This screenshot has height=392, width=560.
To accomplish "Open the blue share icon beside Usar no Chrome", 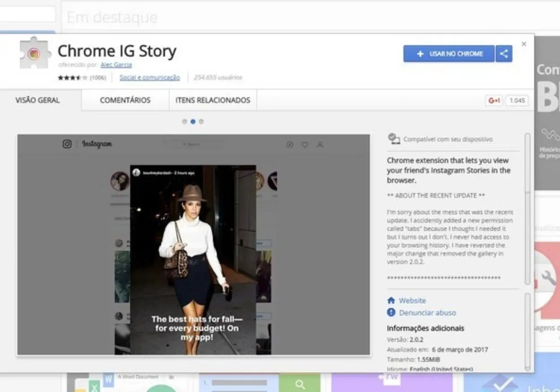I will 504,53.
